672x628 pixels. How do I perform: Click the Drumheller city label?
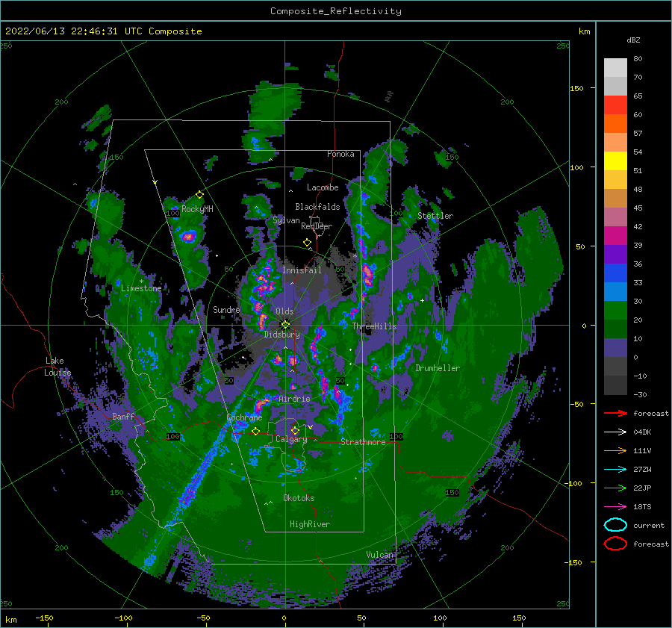pos(438,368)
